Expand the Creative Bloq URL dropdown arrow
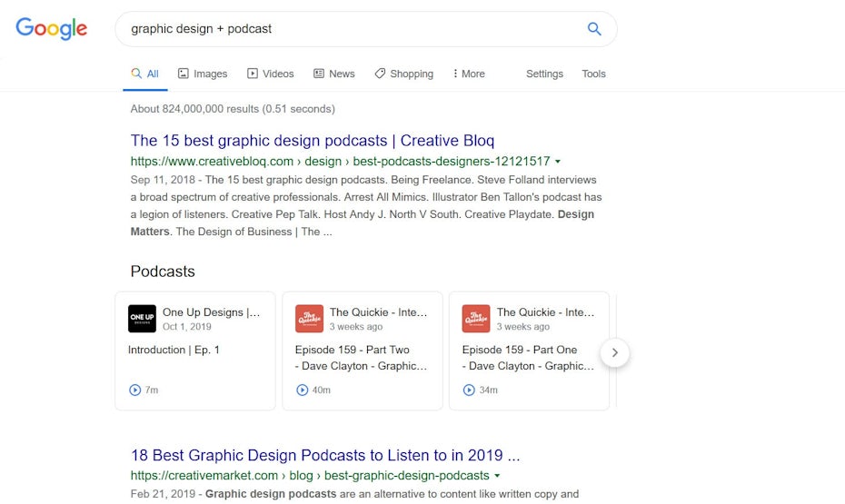 [558, 162]
